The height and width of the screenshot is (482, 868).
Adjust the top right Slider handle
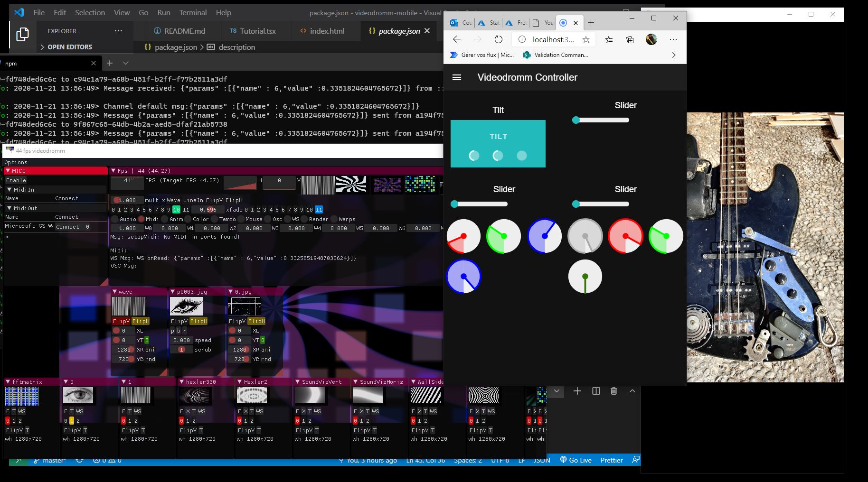coord(576,120)
